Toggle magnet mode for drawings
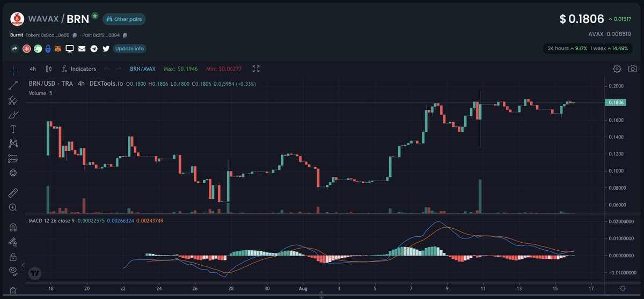Image resolution: width=644 pixels, height=299 pixels. pyautogui.click(x=13, y=227)
